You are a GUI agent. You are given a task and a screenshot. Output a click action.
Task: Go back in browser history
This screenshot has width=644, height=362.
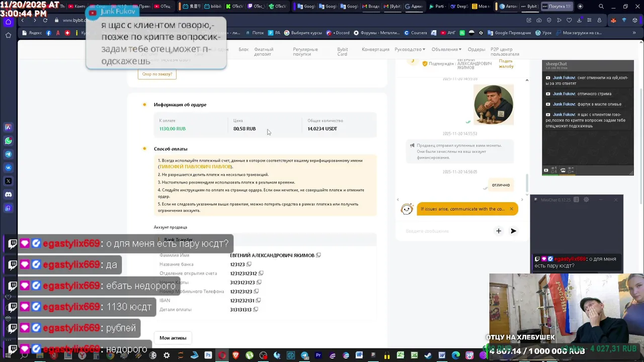click(x=23, y=20)
